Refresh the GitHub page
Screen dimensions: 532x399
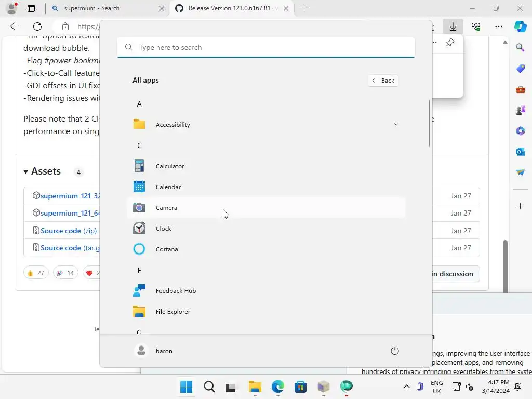pos(37,26)
